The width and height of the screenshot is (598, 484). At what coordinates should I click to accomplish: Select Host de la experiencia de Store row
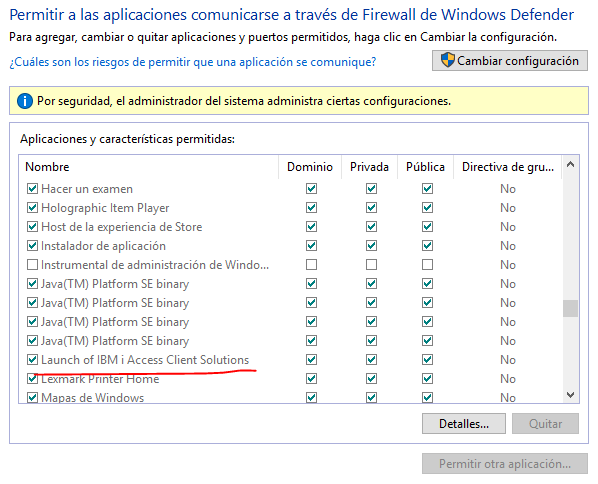pos(290,227)
